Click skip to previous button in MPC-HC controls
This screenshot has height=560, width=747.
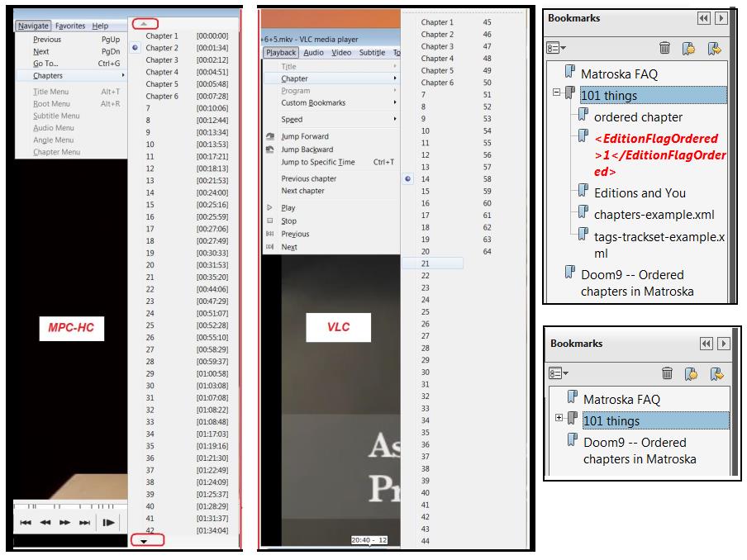click(26, 522)
